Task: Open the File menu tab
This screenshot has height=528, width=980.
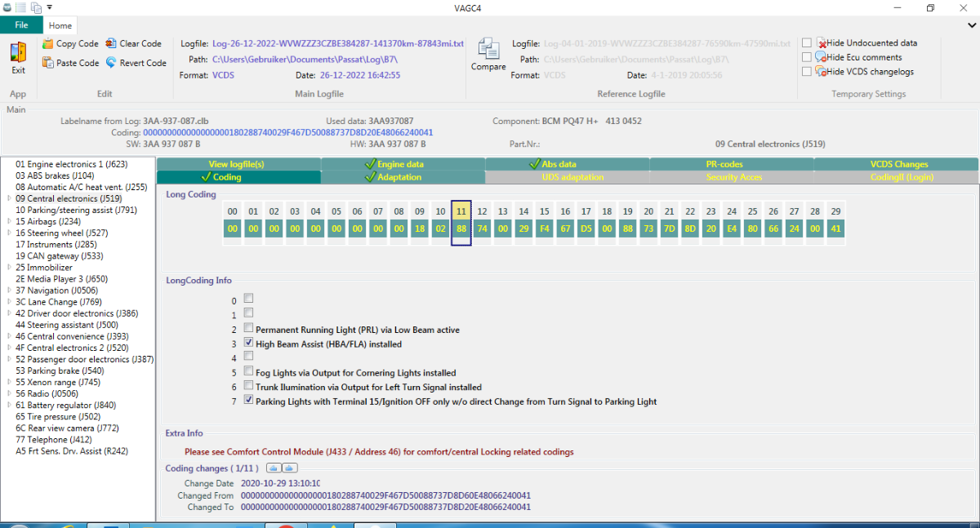Action: point(21,25)
